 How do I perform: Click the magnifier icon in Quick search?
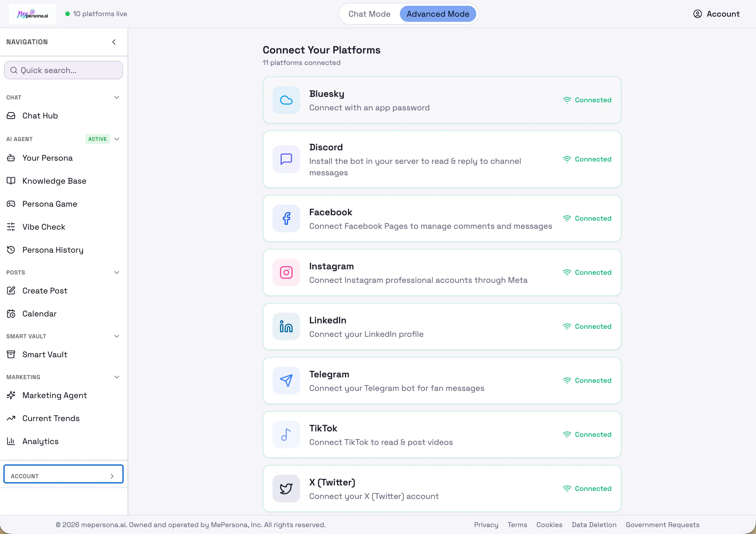[14, 70]
